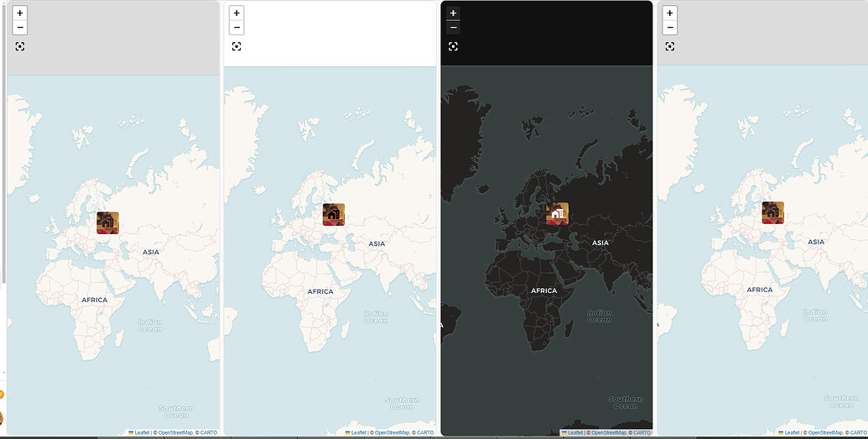868x439 pixels.
Task: Zoom in on the leftmost map
Action: [20, 13]
